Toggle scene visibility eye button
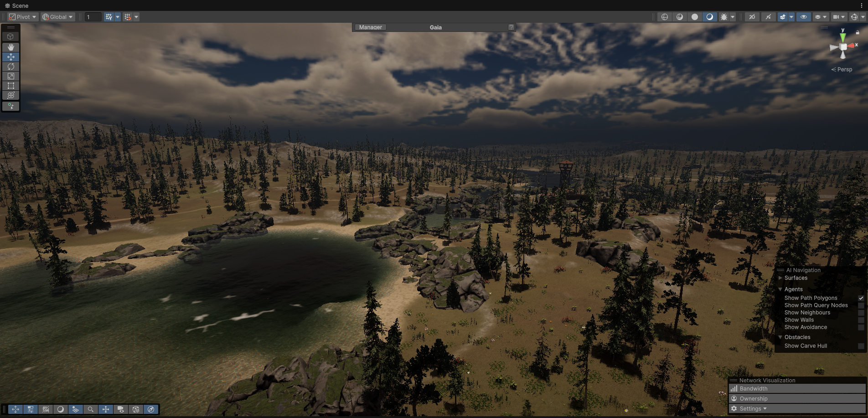 point(804,17)
